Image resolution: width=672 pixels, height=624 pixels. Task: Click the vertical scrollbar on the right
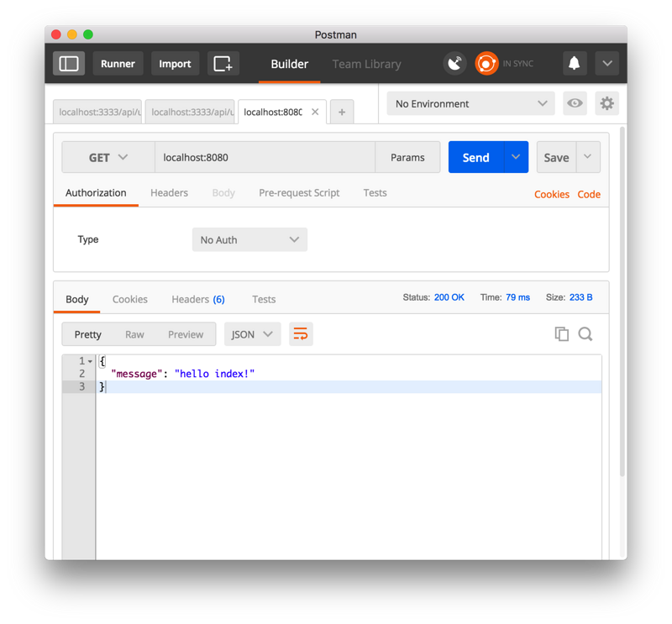[x=622, y=302]
